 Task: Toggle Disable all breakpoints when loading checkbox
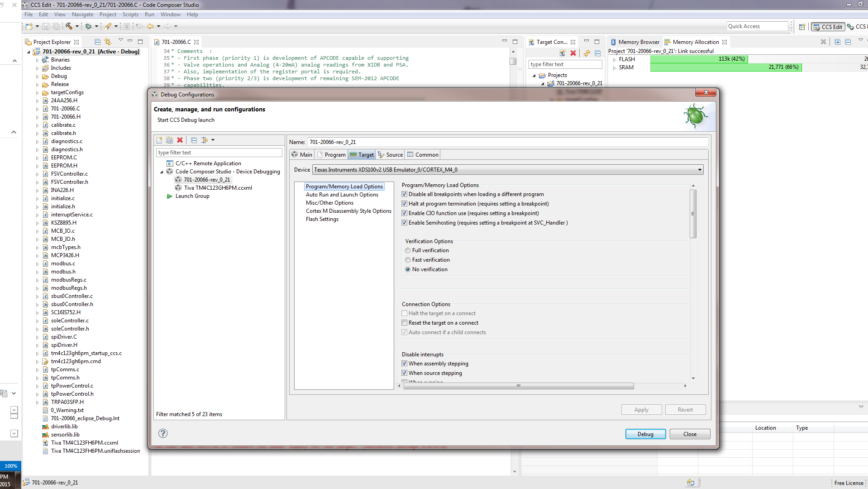coord(405,194)
